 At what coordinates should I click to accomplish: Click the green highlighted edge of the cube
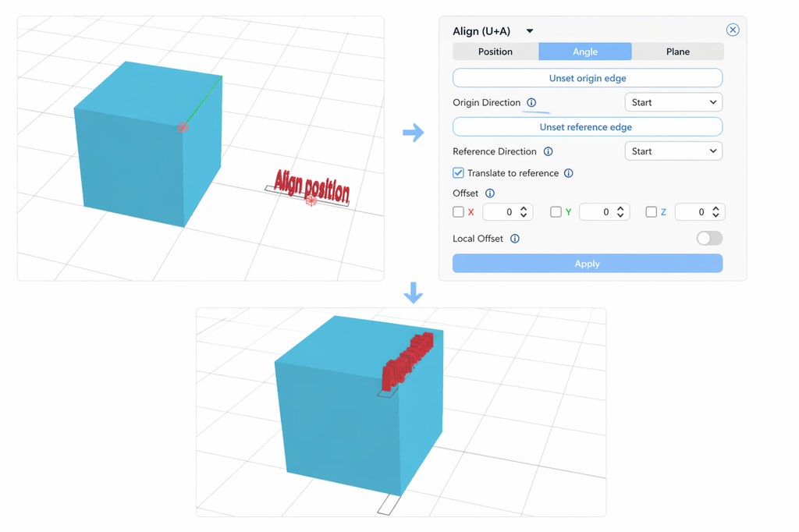(204, 101)
